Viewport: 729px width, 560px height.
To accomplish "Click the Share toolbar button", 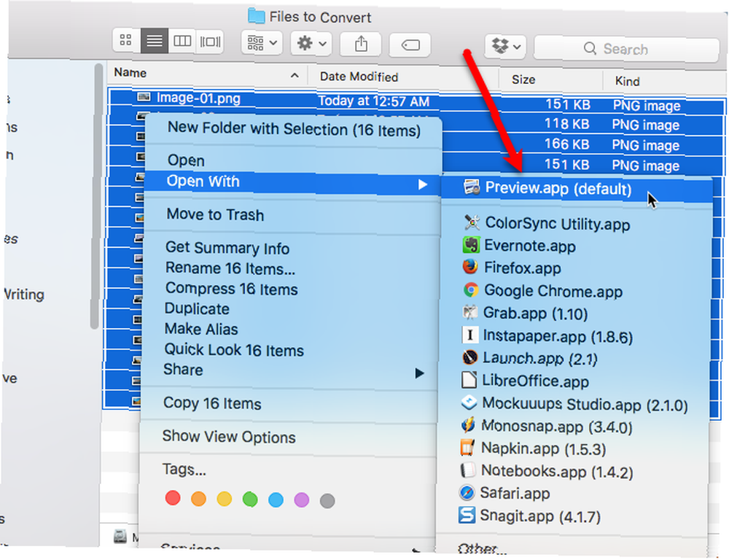I will 361,44.
